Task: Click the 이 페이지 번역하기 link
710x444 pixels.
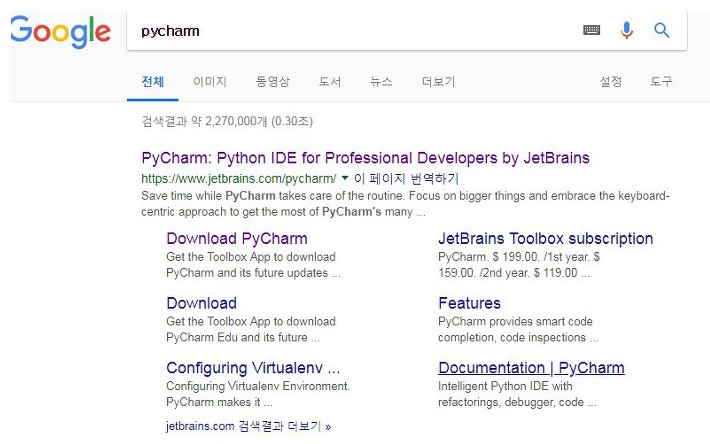Action: point(407,178)
